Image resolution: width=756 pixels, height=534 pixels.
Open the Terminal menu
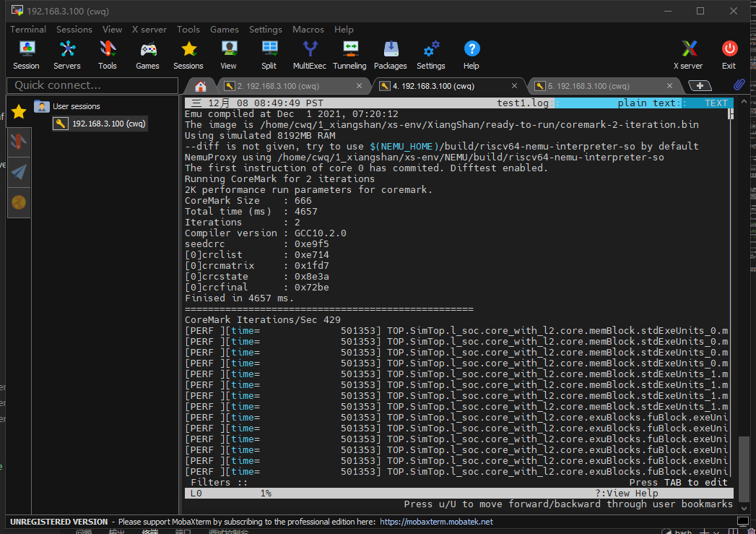(28, 30)
